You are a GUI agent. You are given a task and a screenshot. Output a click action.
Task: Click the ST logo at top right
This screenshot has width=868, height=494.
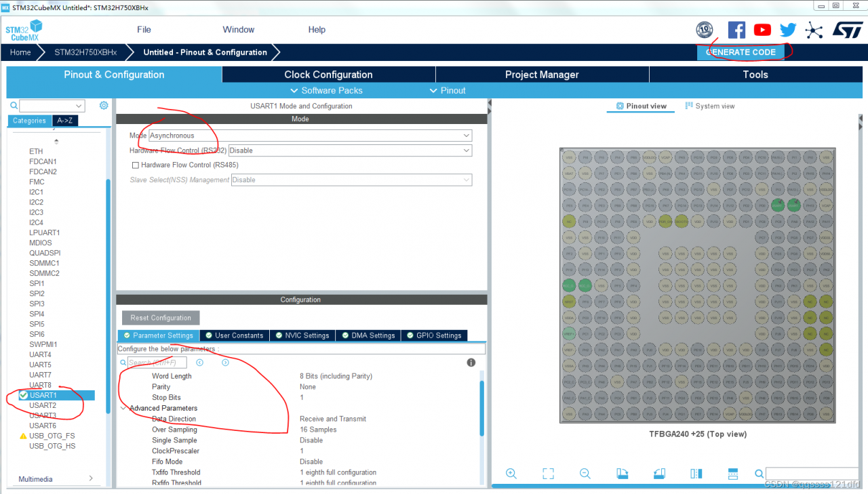[x=847, y=30]
